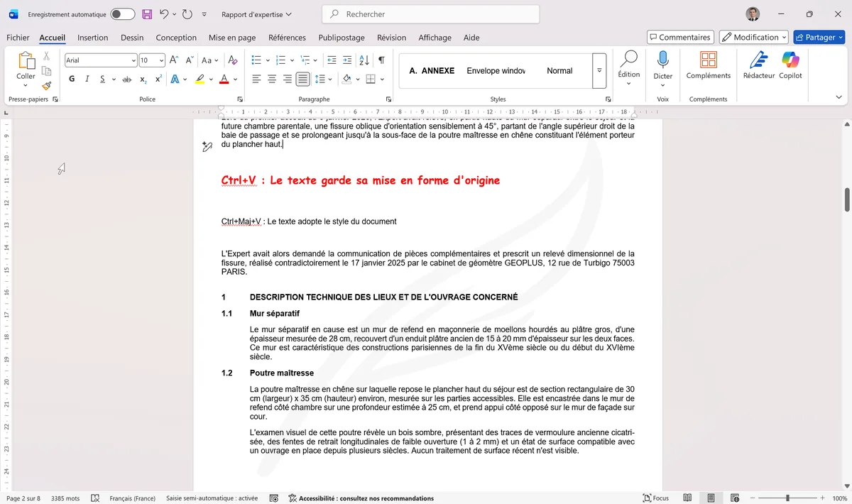
Task: Switch to the Révision ribbon tab
Action: (391, 38)
